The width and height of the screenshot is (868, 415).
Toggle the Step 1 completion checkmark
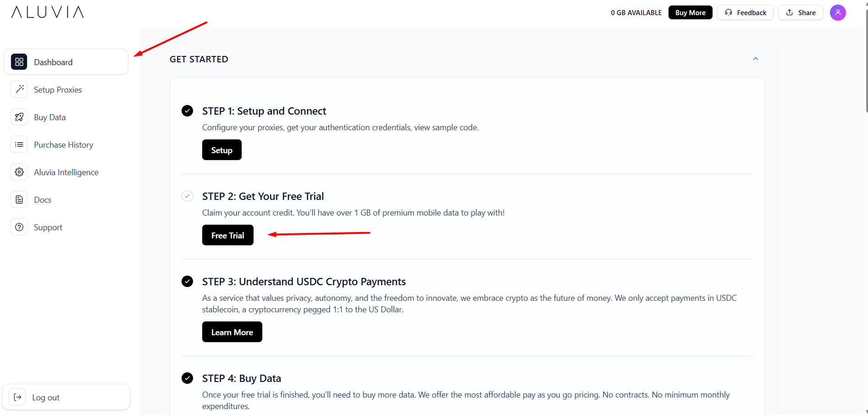click(x=187, y=111)
